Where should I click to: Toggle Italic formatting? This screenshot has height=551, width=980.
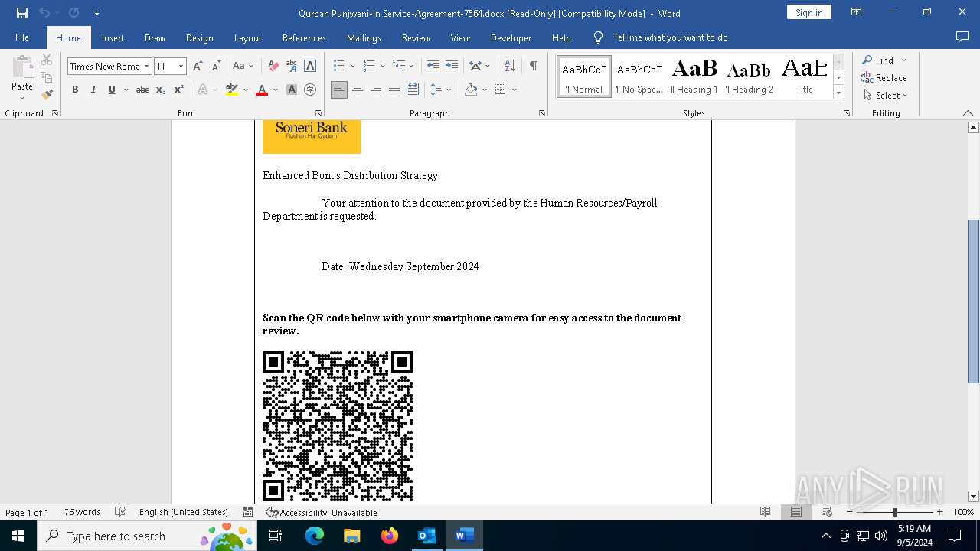[93, 90]
